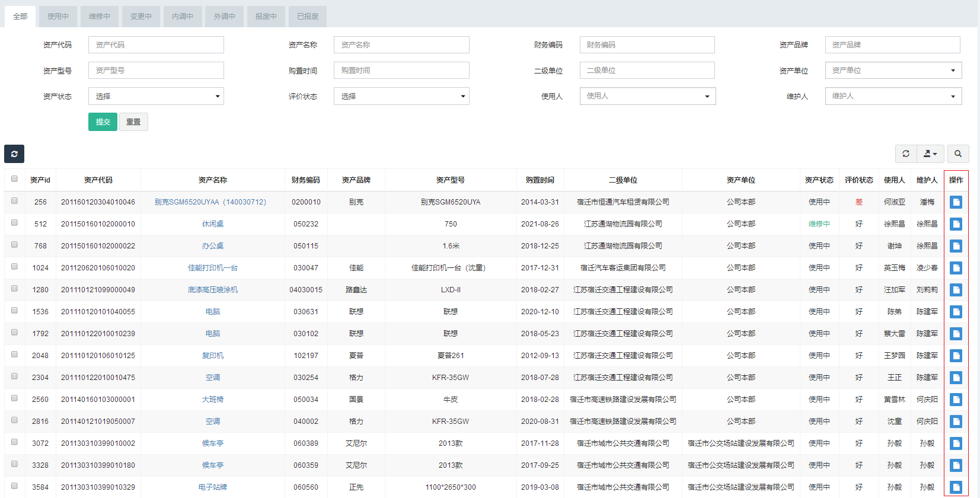
Task: Expand the 资产状态 select dropdown
Action: 156,96
